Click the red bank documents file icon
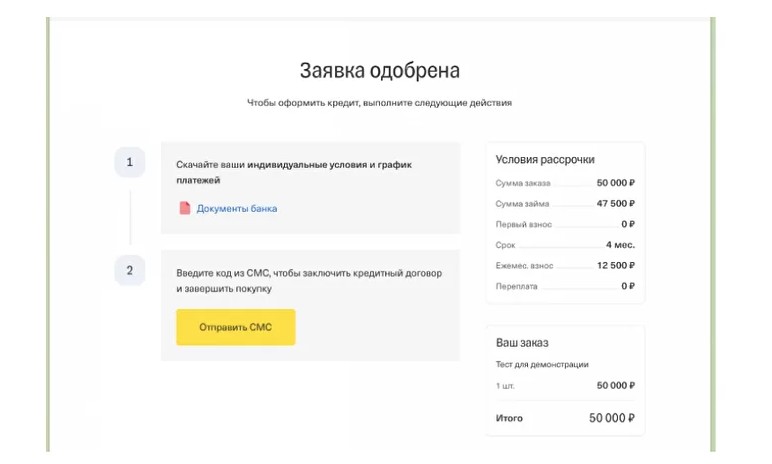The width and height of the screenshot is (772, 464). (x=185, y=208)
